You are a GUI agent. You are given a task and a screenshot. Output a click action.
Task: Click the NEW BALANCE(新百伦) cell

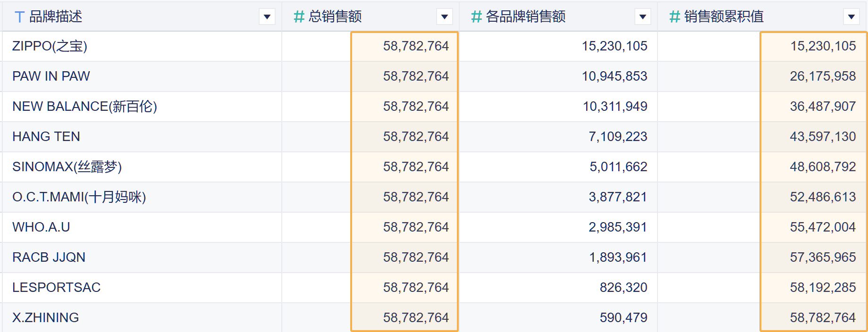coord(84,107)
